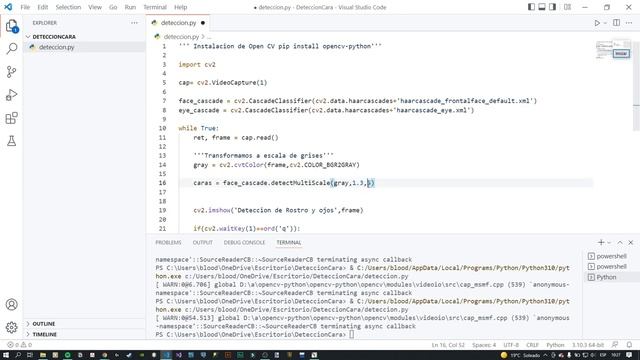Open the Accounts icon in activity bar

[11, 304]
